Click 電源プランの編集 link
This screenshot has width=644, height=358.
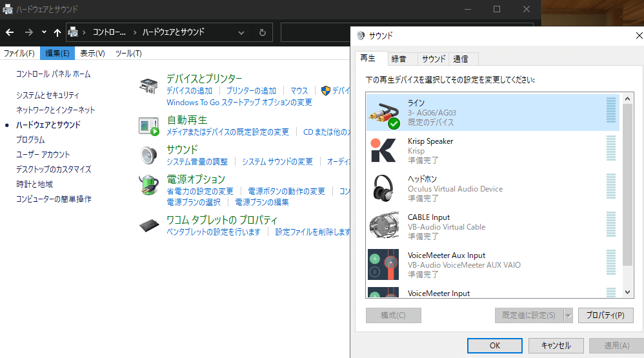pyautogui.click(x=262, y=203)
